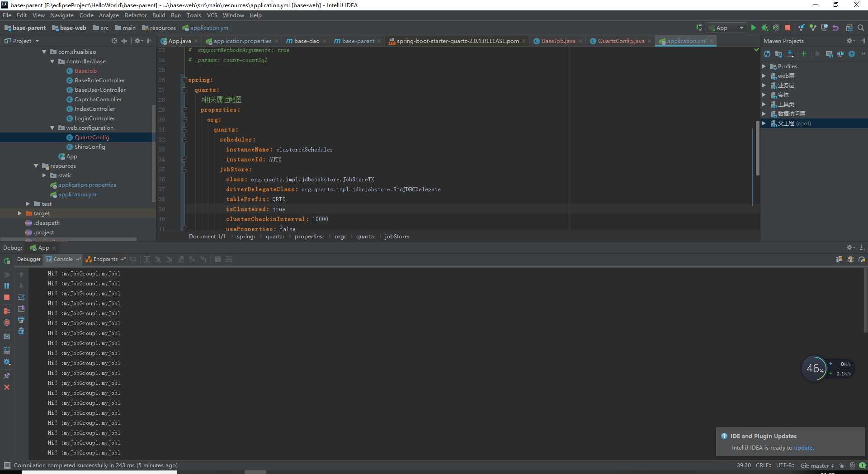Pause the program in Debug panel
The width and height of the screenshot is (868, 474).
click(7, 286)
